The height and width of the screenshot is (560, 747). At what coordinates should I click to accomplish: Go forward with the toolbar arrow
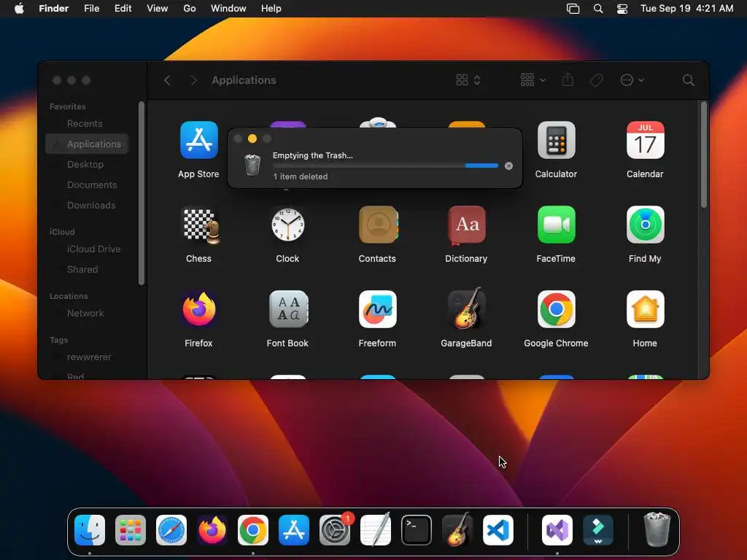pyautogui.click(x=193, y=80)
